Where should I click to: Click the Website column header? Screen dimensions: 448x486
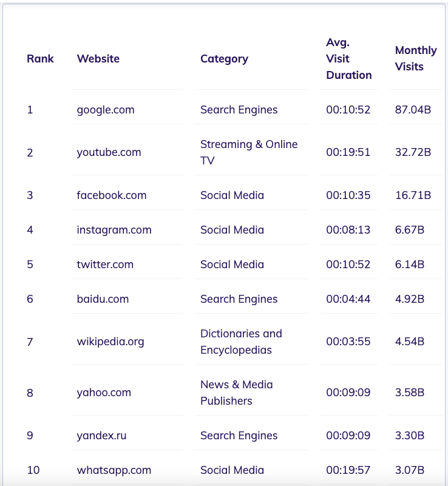[98, 59]
